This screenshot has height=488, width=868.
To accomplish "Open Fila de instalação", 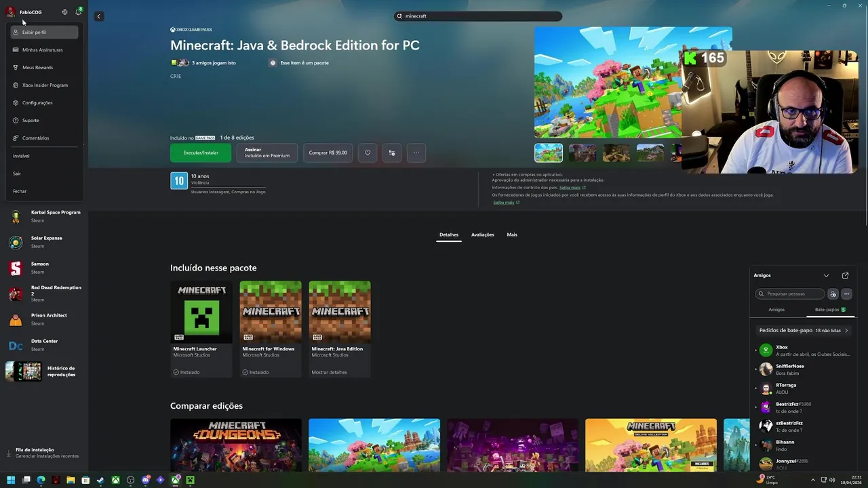I will click(x=44, y=453).
